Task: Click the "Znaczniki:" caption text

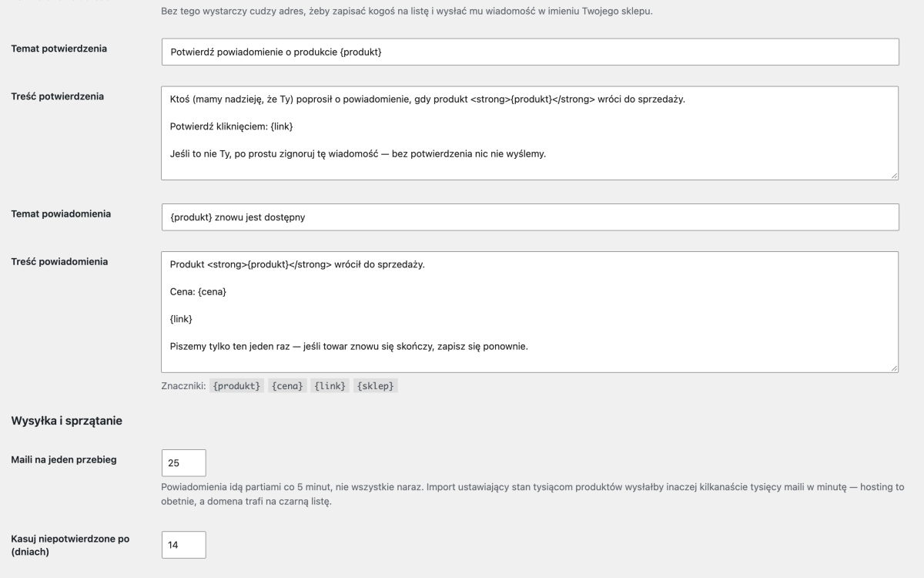Action: click(x=183, y=386)
